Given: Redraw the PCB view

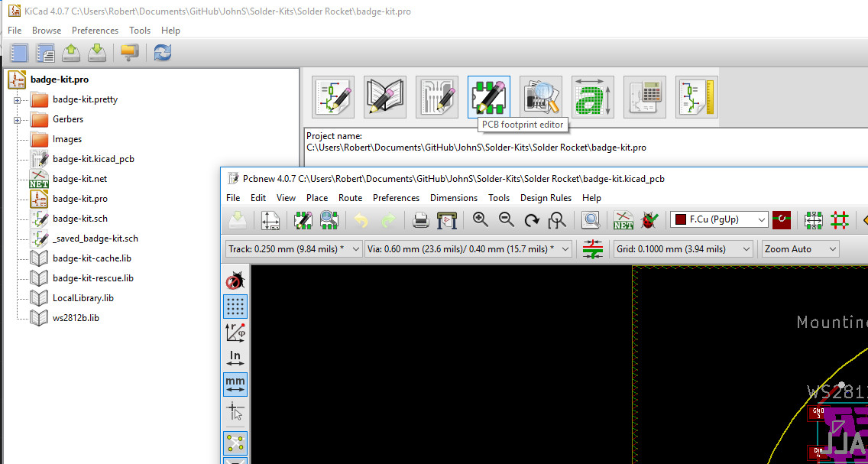Looking at the screenshot, I should click(x=532, y=220).
